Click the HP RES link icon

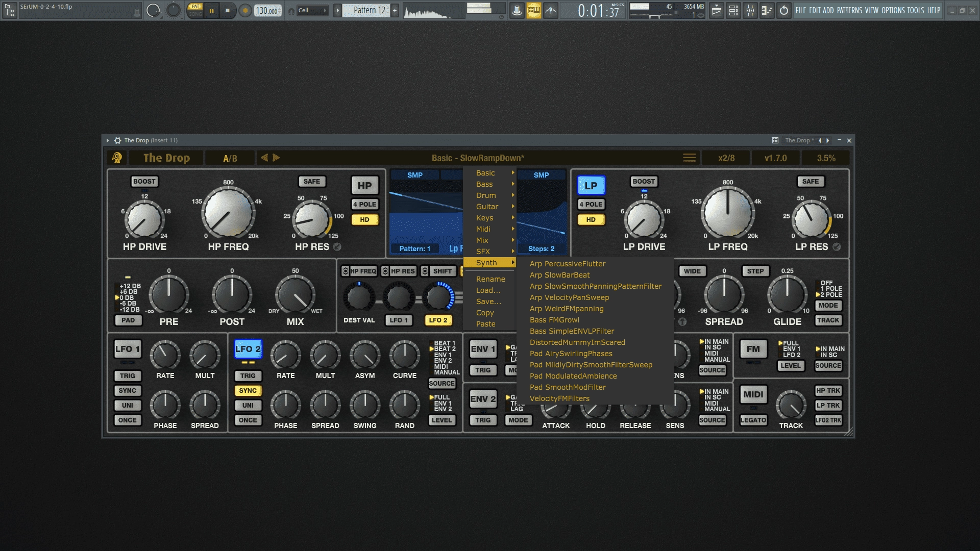click(337, 247)
